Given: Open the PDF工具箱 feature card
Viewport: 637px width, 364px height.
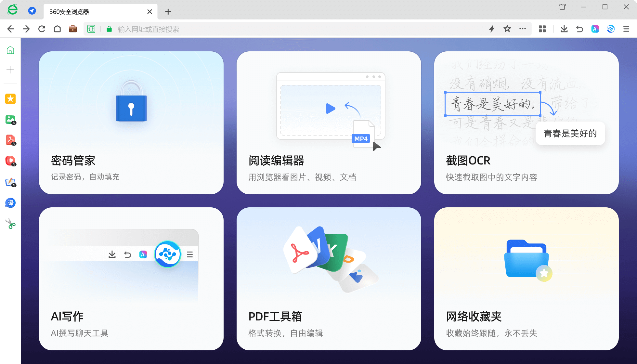Looking at the screenshot, I should [x=329, y=279].
